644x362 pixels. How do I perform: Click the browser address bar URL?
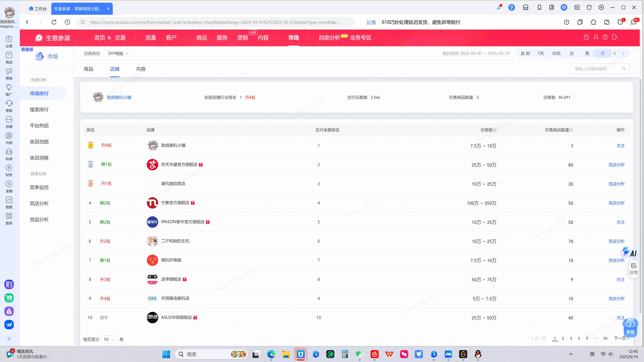pyautogui.click(x=215, y=22)
